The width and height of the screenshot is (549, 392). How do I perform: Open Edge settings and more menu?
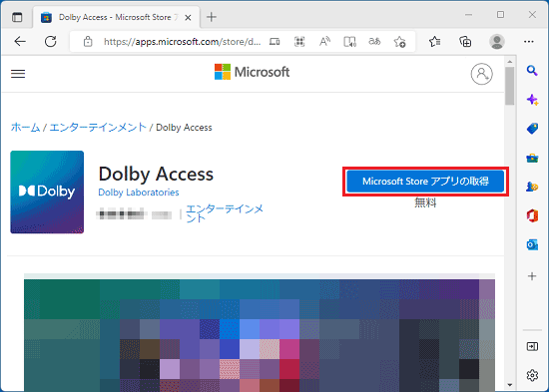click(529, 42)
